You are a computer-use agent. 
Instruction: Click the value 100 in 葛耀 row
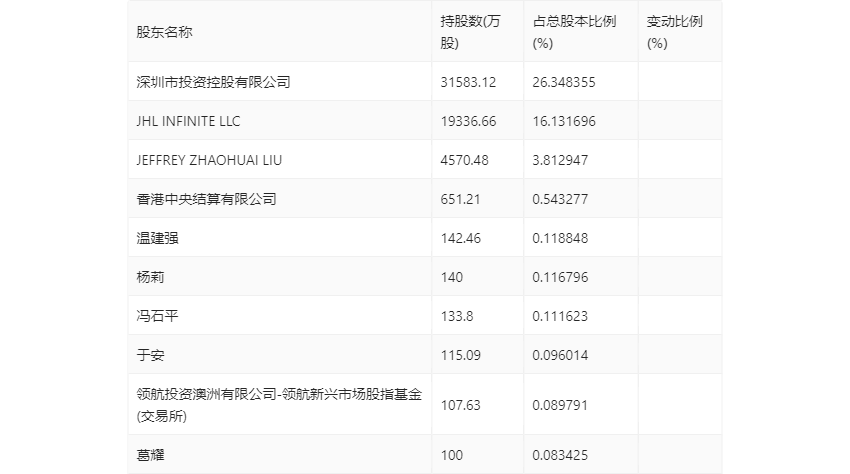452,455
